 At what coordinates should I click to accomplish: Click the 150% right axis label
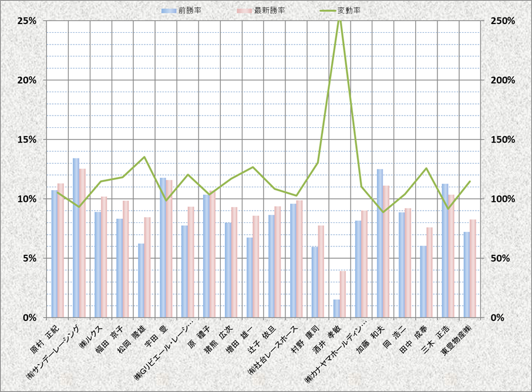click(x=502, y=140)
